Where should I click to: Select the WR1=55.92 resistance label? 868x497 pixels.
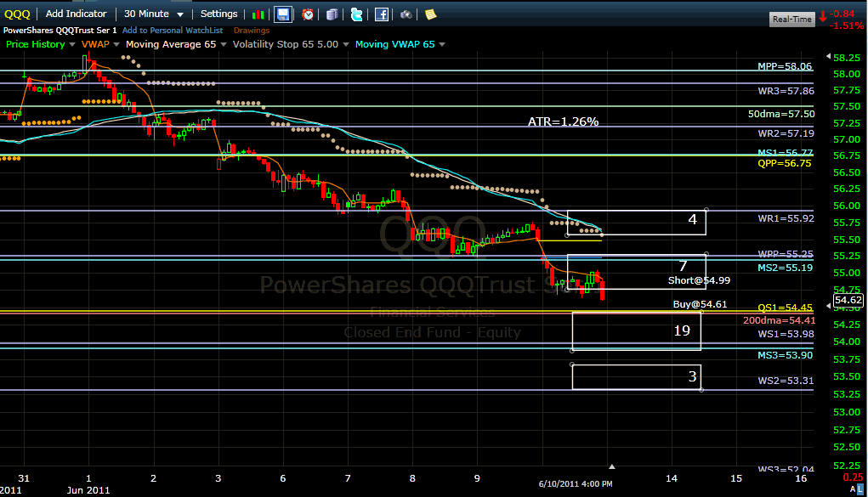pyautogui.click(x=786, y=218)
